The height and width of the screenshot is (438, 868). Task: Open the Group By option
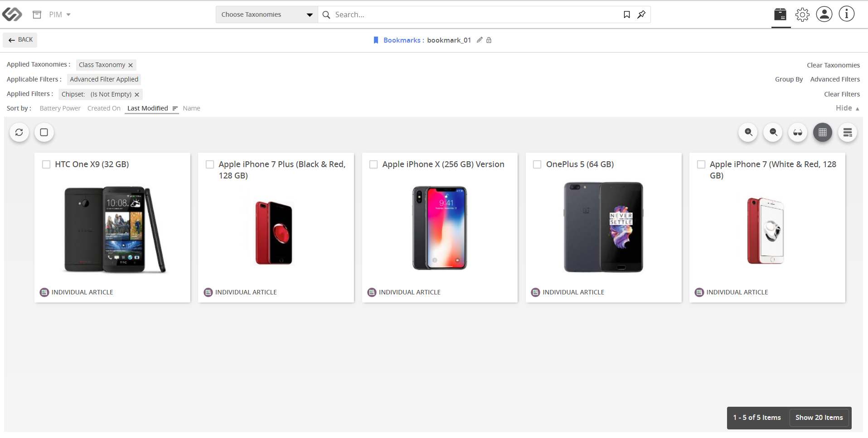tap(789, 79)
